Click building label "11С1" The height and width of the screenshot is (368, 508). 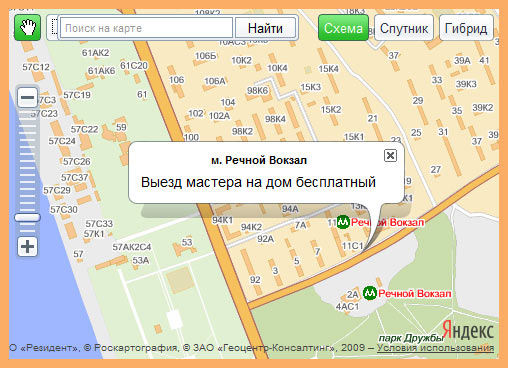coord(352,246)
